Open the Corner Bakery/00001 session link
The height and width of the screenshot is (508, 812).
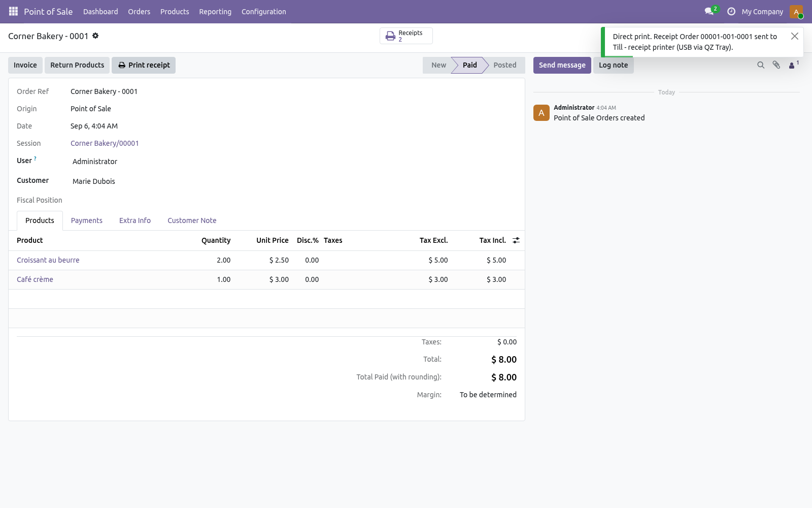(x=105, y=143)
